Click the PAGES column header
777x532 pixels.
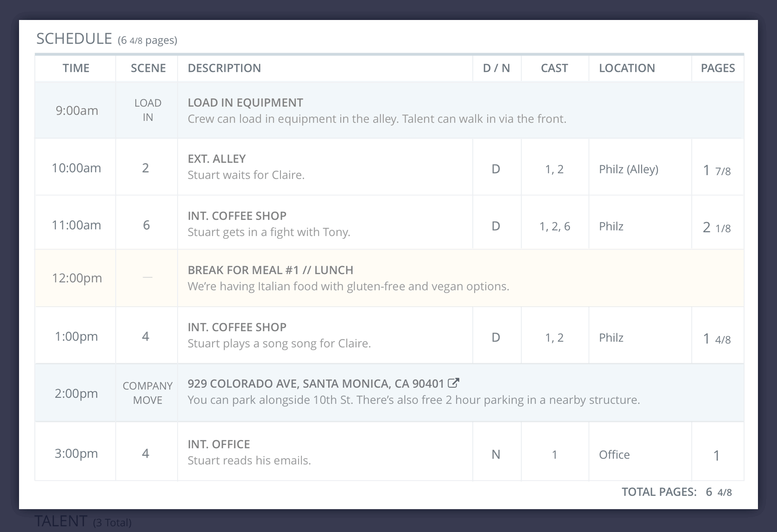[x=717, y=68]
